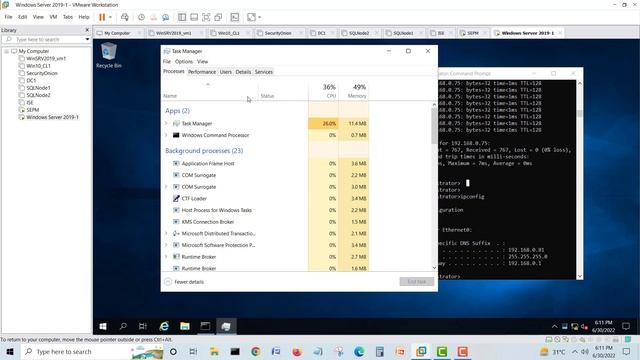Select DC1 in Library tree

point(31,80)
